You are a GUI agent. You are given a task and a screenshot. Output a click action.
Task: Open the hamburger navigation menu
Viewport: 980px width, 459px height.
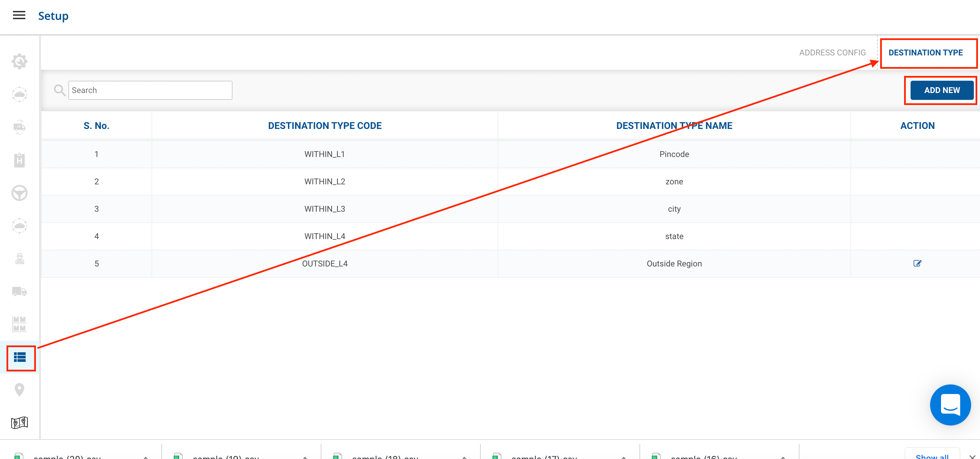coord(19,15)
